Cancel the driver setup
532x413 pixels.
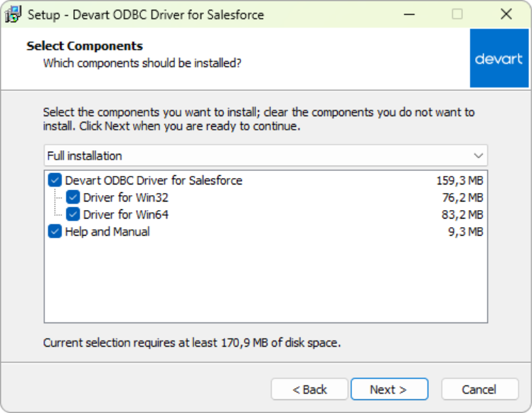click(x=479, y=390)
